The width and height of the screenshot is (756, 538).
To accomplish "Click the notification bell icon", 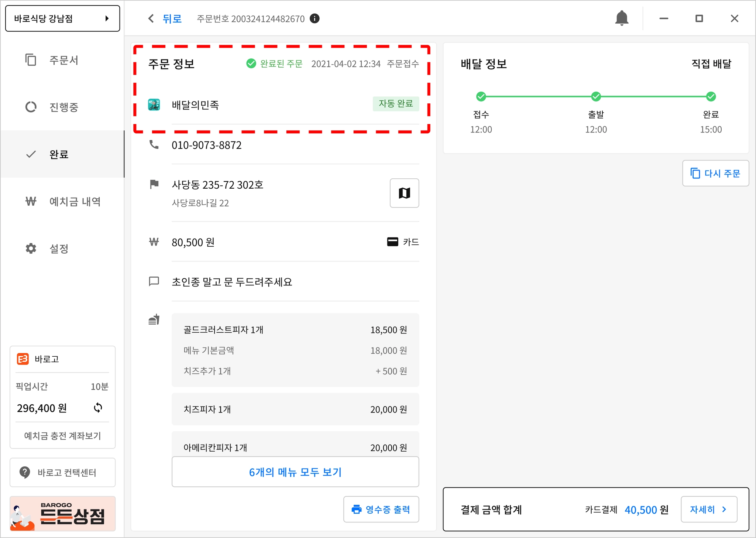I will click(622, 18).
